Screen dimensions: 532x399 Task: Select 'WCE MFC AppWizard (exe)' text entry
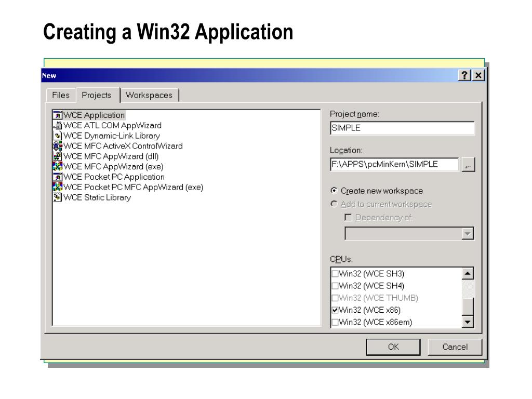pyautogui.click(x=113, y=167)
